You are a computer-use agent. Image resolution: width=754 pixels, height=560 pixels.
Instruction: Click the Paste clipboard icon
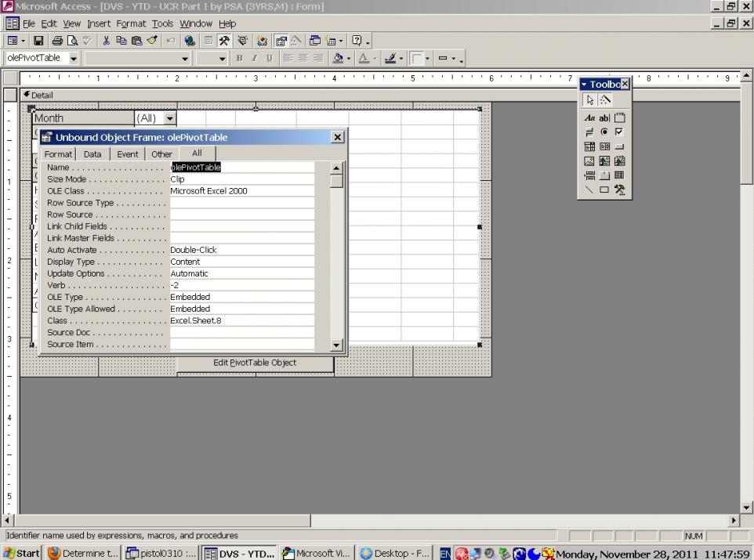tap(136, 41)
